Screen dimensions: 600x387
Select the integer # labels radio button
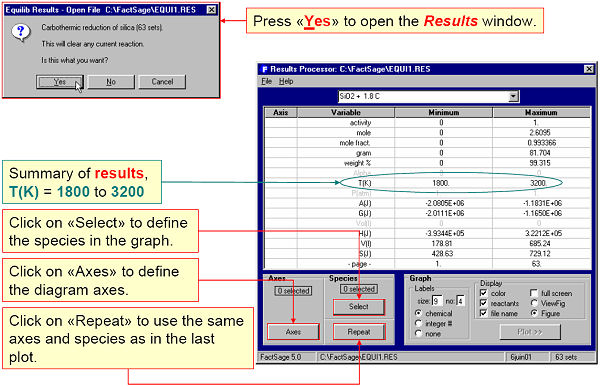pos(419,323)
